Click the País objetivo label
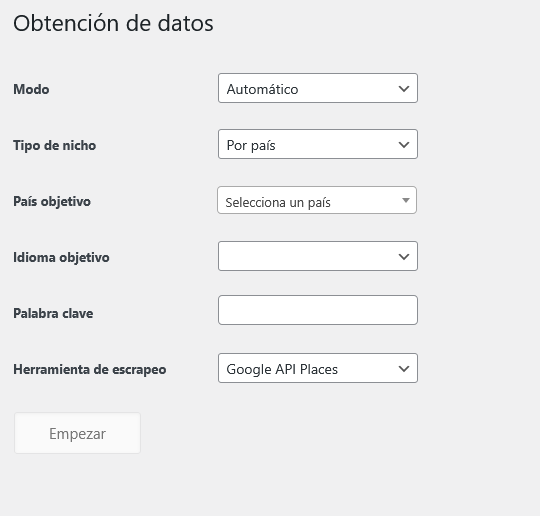The height and width of the screenshot is (516, 540). coord(52,202)
